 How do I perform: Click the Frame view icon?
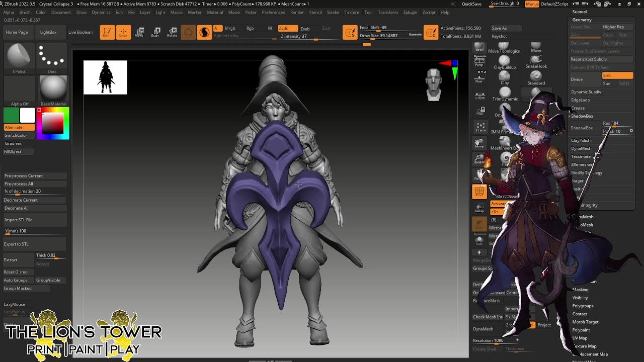pos(480,127)
